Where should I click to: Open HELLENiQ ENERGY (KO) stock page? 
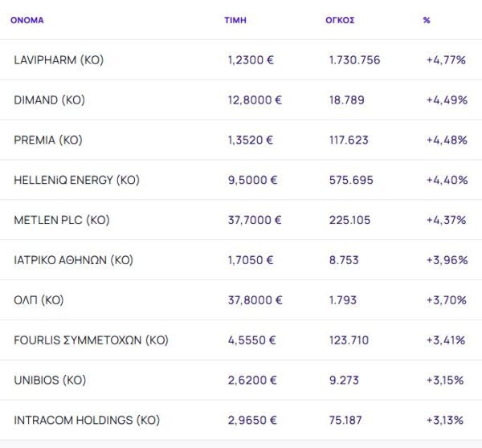pos(76,181)
